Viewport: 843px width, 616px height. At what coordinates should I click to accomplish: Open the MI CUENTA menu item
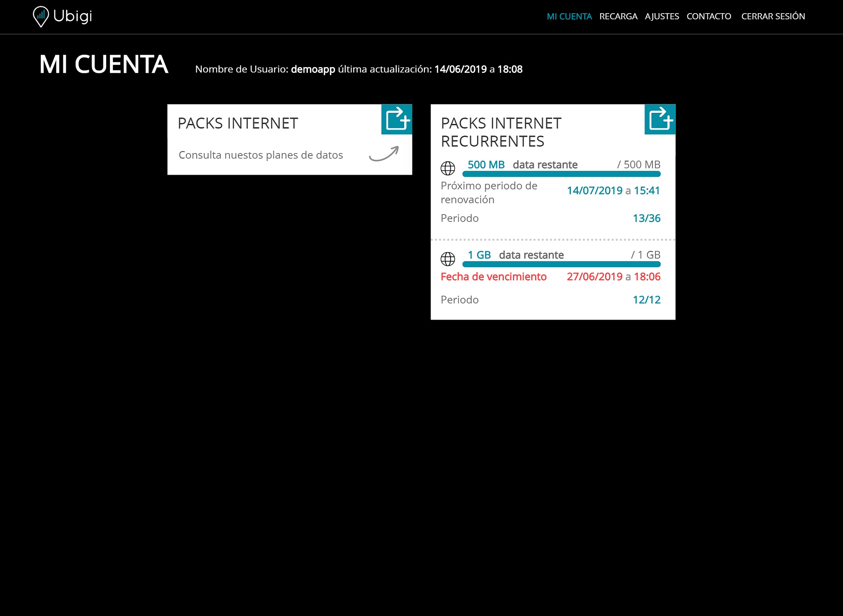pos(569,16)
